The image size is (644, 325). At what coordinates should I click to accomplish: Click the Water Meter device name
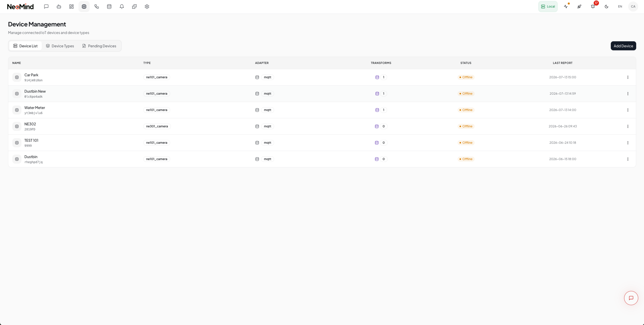(x=35, y=108)
